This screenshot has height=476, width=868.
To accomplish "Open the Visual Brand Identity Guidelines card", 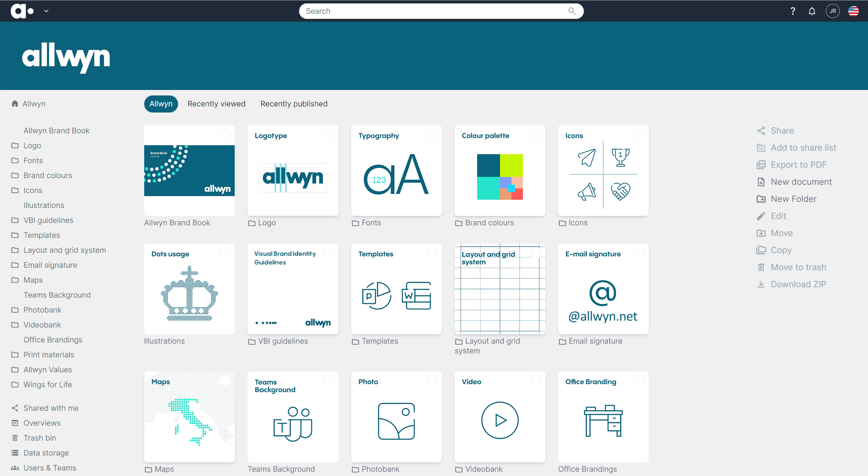I will click(x=293, y=289).
